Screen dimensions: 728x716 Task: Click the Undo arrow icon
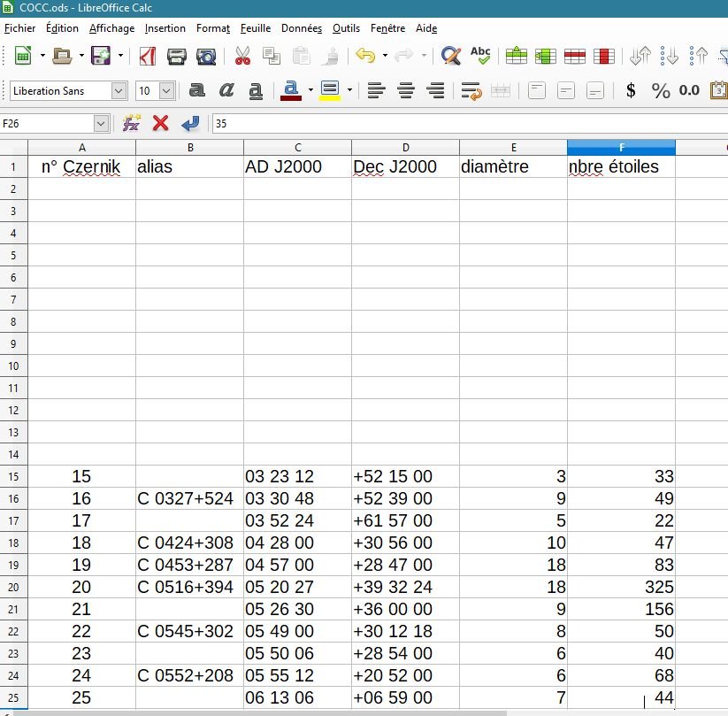[x=364, y=57]
